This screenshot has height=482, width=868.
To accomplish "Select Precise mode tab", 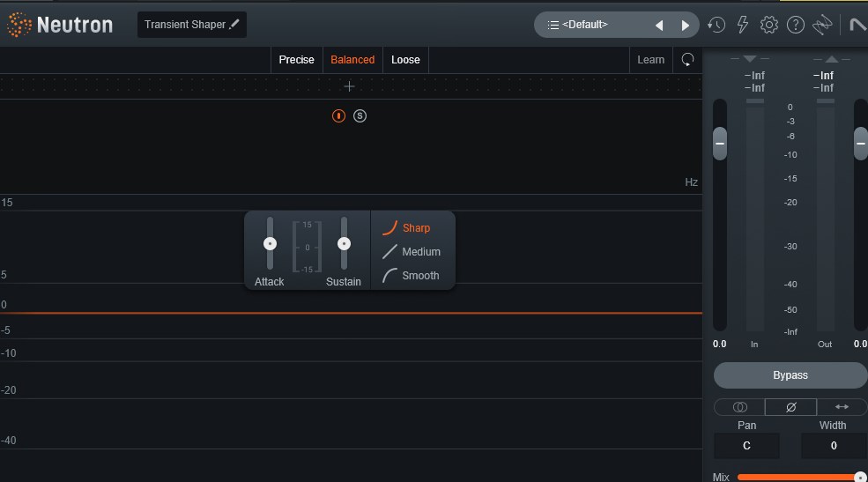I will (296, 60).
